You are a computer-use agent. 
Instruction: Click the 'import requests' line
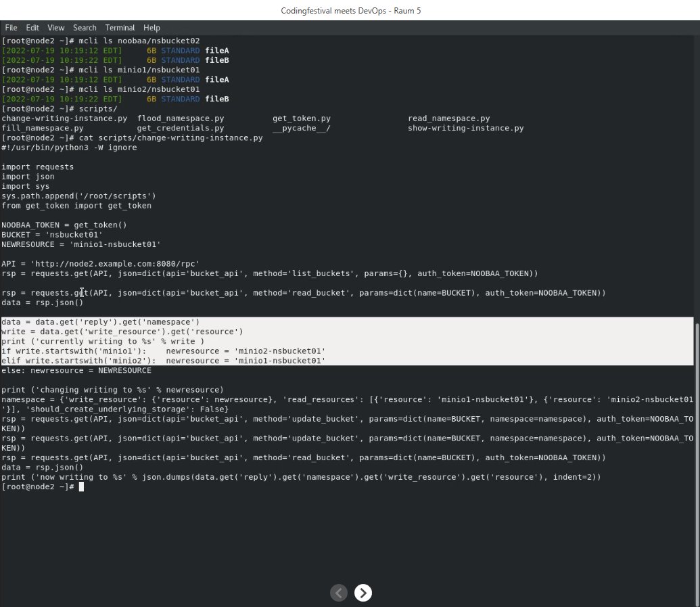pos(37,166)
